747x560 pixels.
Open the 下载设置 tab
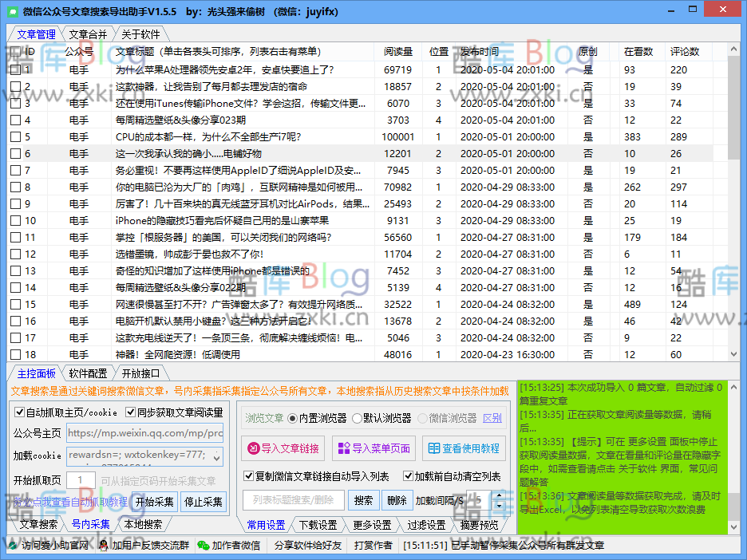pyautogui.click(x=318, y=525)
